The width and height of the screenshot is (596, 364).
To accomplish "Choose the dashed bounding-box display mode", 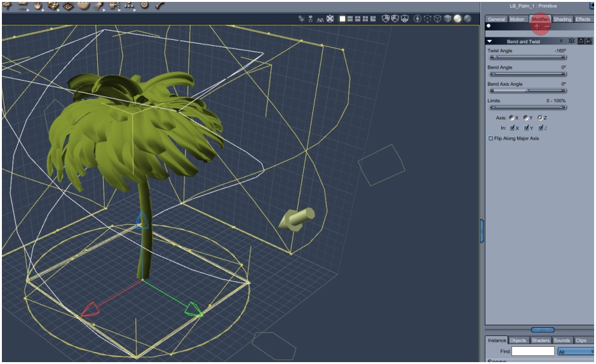I will [428, 18].
